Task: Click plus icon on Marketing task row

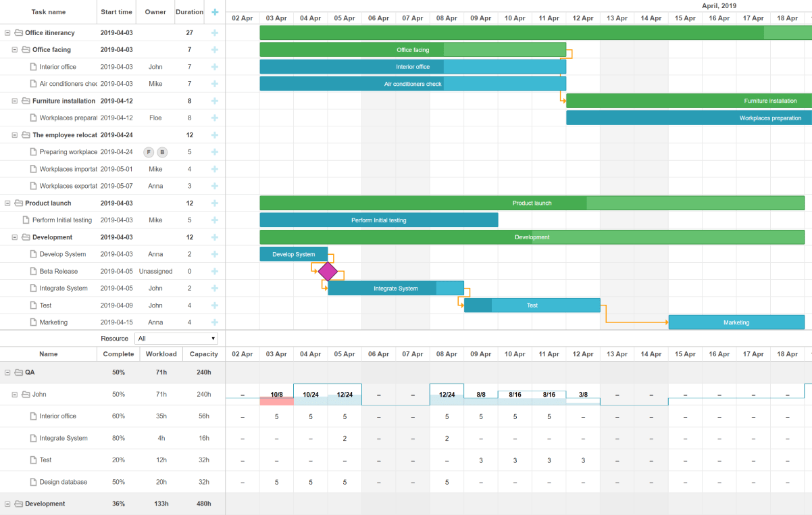Action: pyautogui.click(x=215, y=322)
